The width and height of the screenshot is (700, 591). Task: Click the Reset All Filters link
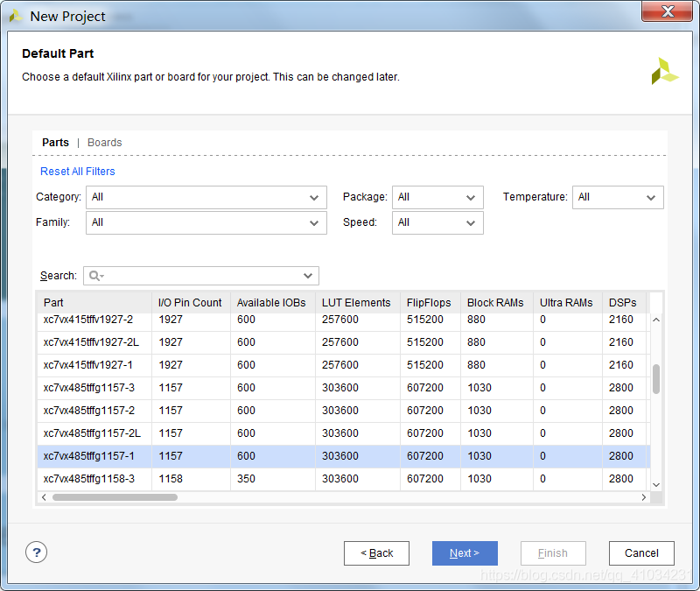pos(78,172)
